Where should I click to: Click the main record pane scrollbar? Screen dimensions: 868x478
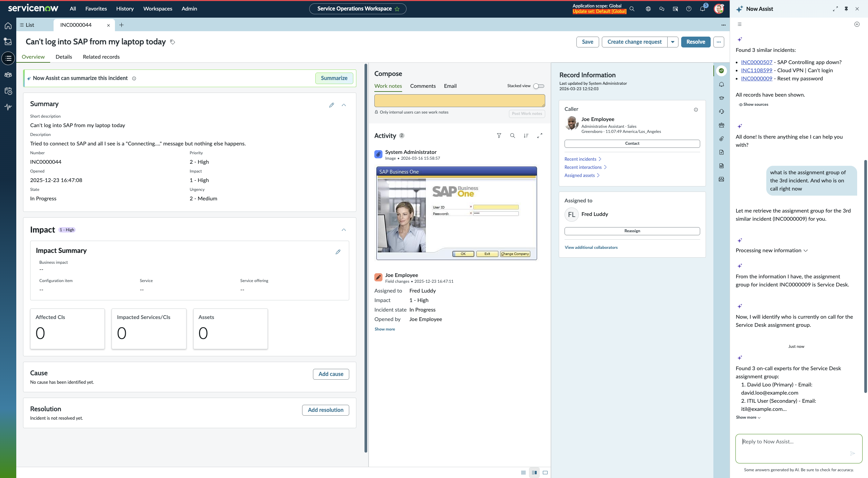(366, 258)
